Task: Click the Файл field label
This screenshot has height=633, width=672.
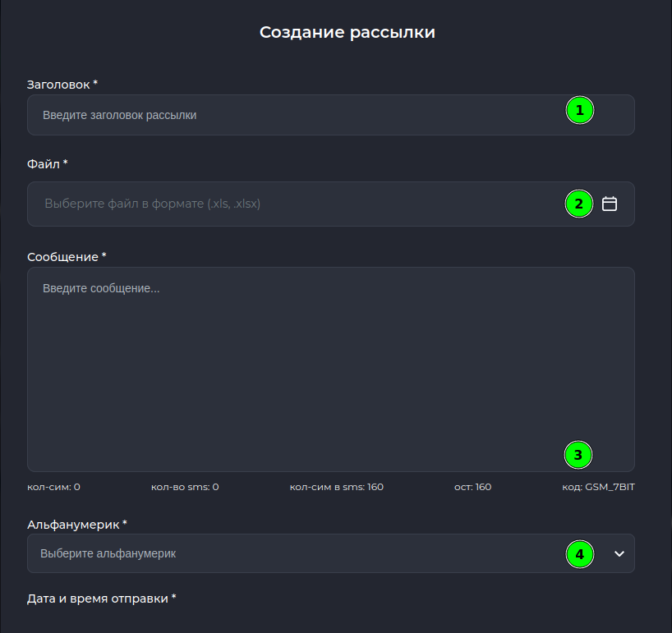Action: pos(43,164)
